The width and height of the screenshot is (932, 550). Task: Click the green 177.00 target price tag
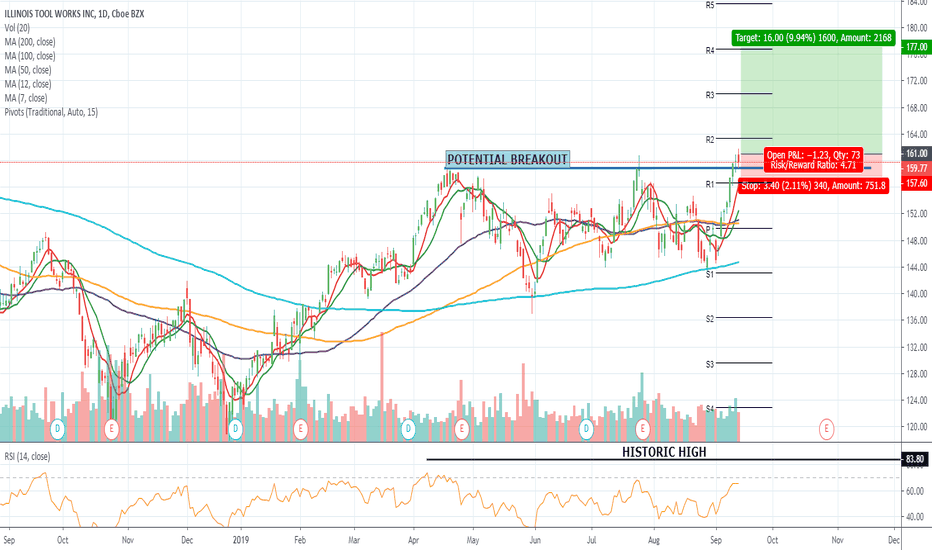coord(917,47)
